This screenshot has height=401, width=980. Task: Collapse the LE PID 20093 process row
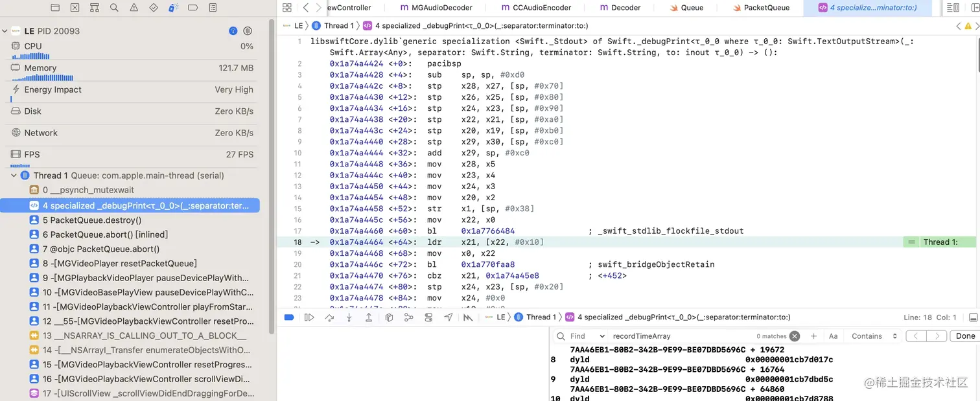(5, 31)
